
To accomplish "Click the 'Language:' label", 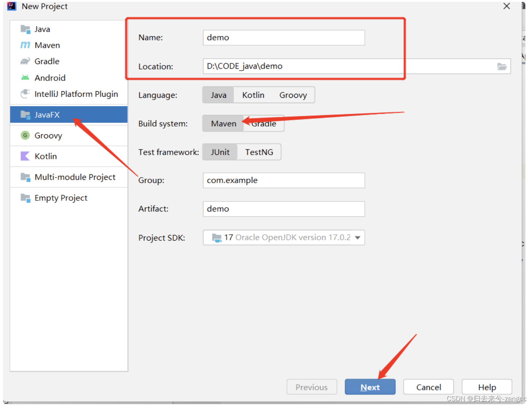I will point(158,95).
